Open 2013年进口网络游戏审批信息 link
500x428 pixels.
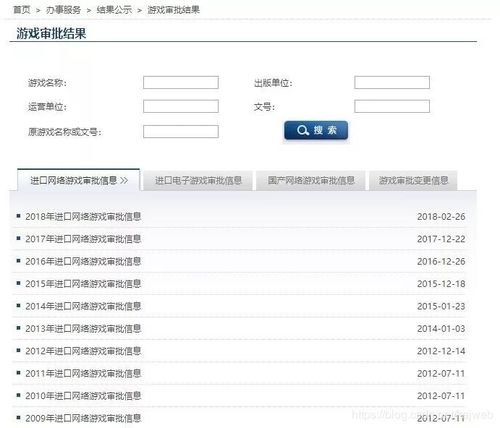[83, 329]
